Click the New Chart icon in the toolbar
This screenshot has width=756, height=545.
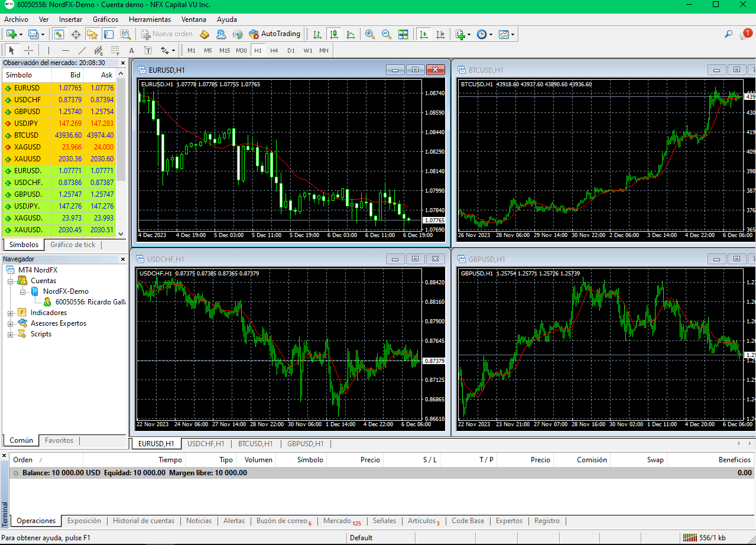[11, 34]
